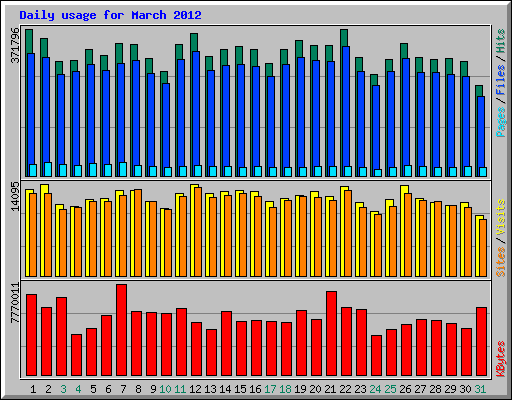Screen dimensions: 512x400
Task: Click day number 6 on the x-axis
Action: pyautogui.click(x=108, y=389)
